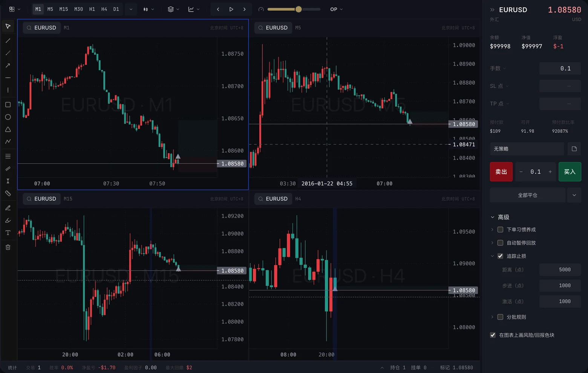Select the price range measure tool
This screenshot has height=373, width=588.
(x=8, y=181)
